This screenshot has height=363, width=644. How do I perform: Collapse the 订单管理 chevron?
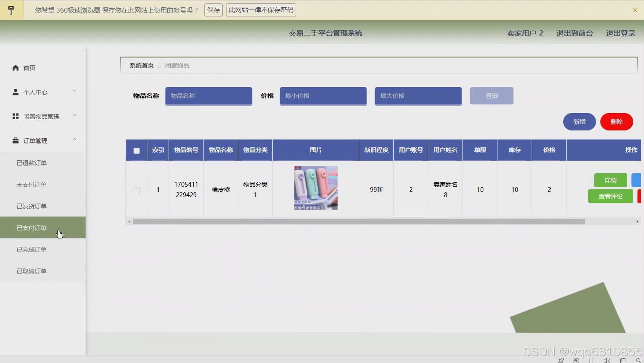click(74, 139)
